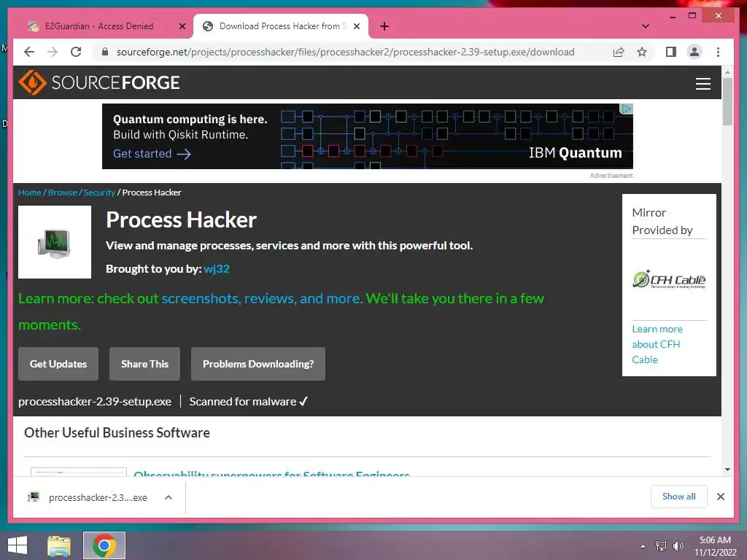Click Show all downloads button
The image size is (747, 560).
(x=679, y=497)
